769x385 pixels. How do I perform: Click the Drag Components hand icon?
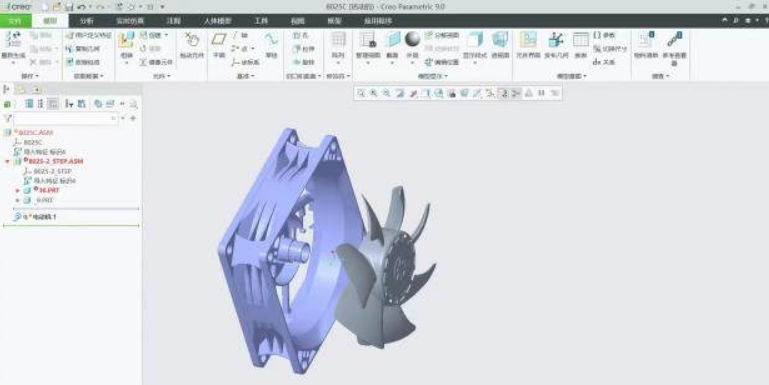[192, 40]
